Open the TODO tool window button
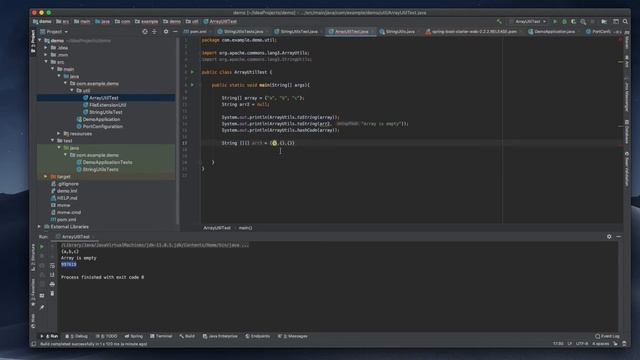Viewport: 640px width, 360px height. [106, 336]
